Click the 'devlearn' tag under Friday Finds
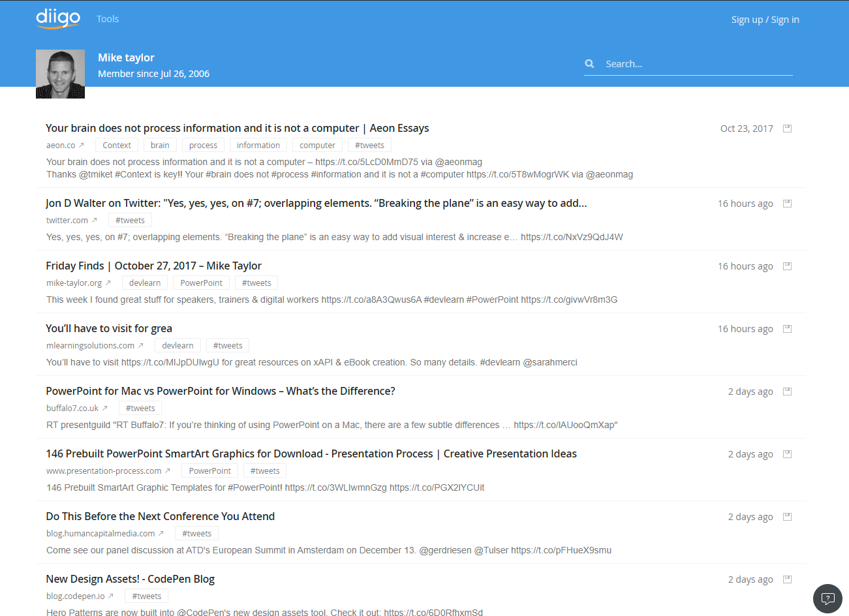The height and width of the screenshot is (616, 849). click(x=145, y=283)
